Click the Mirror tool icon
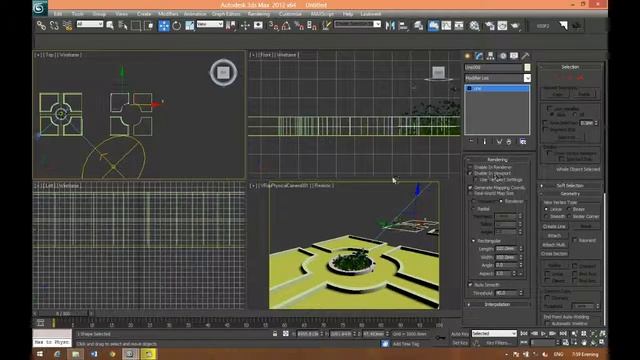Viewport: 640px width, 360px height. tap(390, 26)
